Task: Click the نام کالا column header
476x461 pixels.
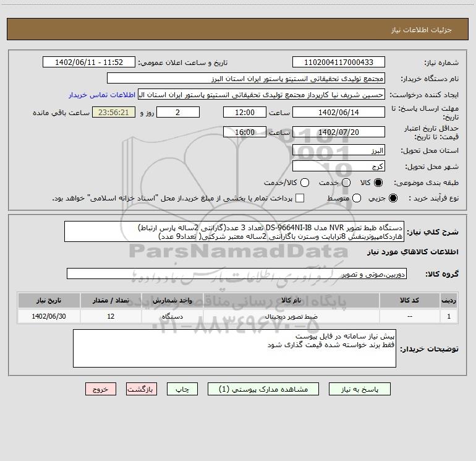Action: [291, 301]
